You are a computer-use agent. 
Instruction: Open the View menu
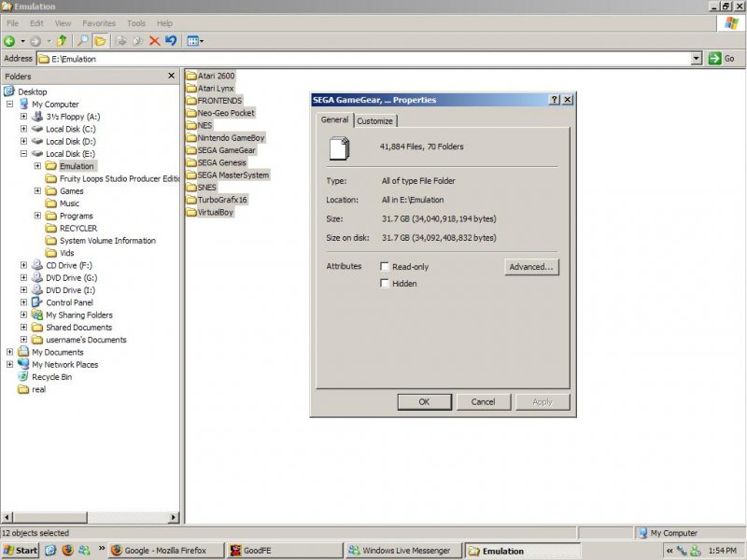(x=63, y=23)
